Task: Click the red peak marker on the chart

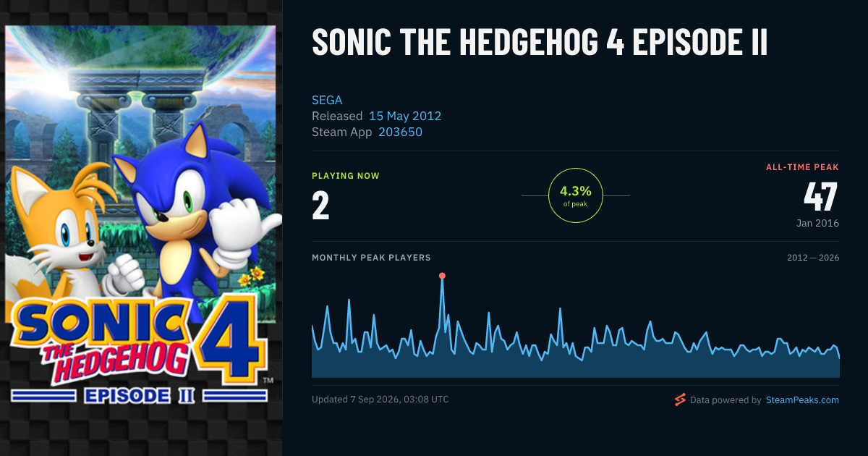Action: (442, 276)
